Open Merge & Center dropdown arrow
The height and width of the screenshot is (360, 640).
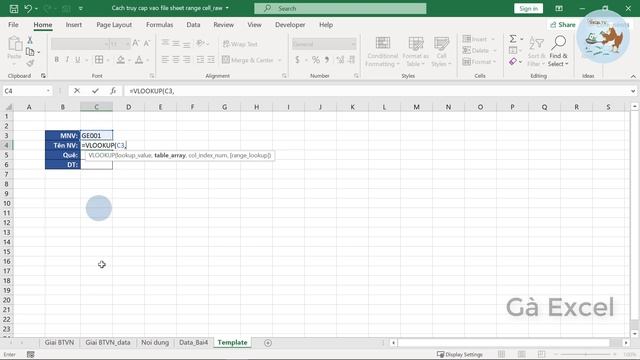[x=280, y=60]
